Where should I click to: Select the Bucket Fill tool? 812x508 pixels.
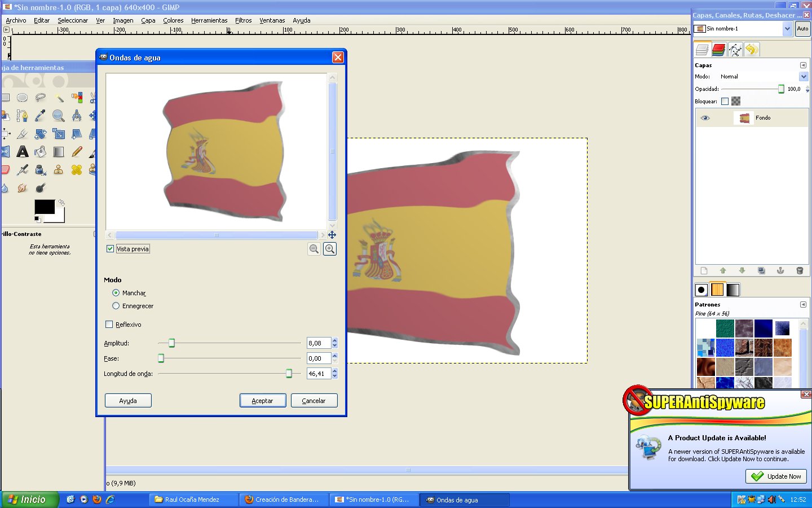(x=40, y=152)
